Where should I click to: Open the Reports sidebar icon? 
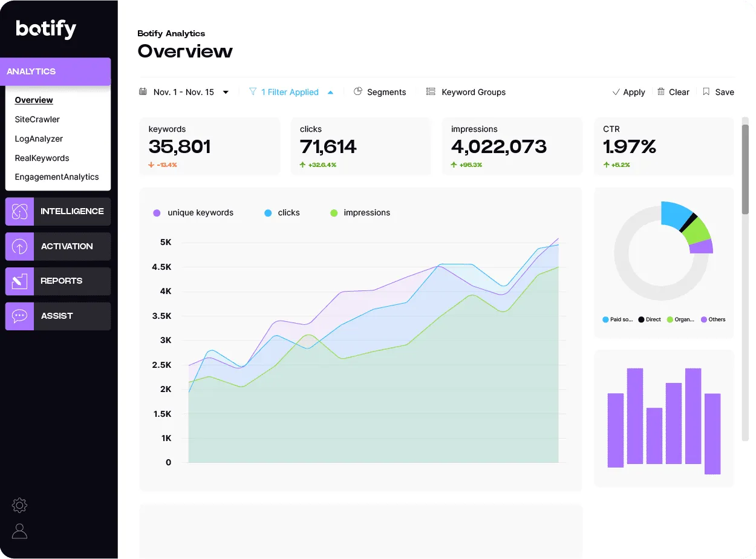(x=20, y=281)
